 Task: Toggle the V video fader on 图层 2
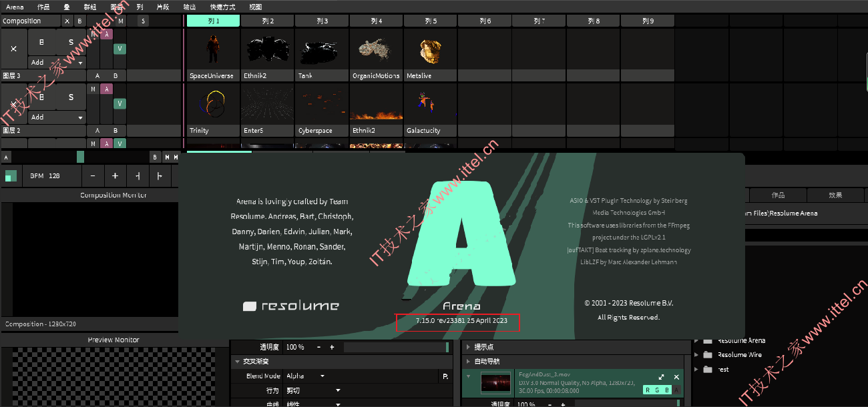120,103
